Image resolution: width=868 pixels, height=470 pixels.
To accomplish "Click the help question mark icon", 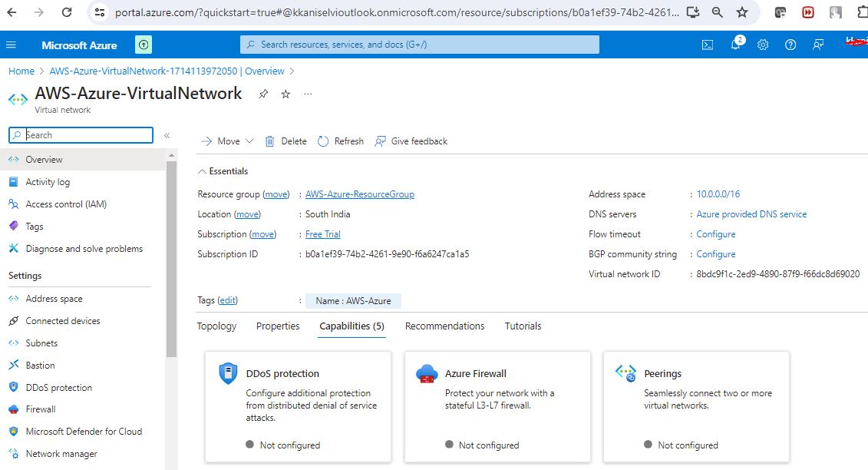I will [x=790, y=45].
